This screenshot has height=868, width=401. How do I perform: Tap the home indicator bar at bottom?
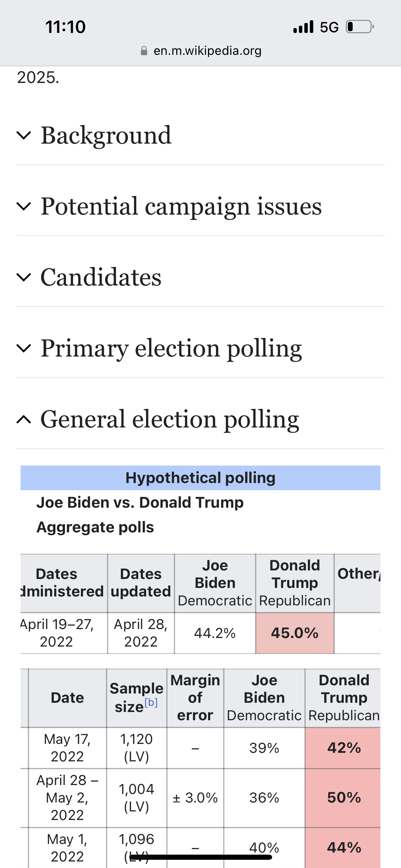200,857
